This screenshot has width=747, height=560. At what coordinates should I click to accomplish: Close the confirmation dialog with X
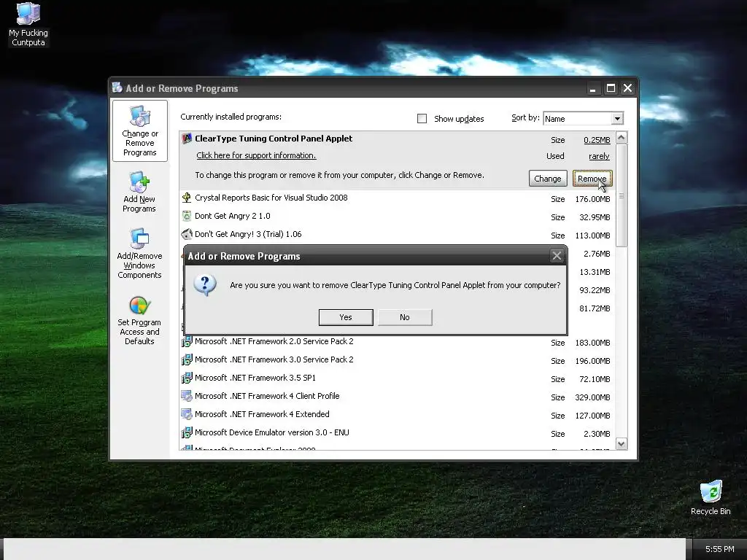click(557, 256)
